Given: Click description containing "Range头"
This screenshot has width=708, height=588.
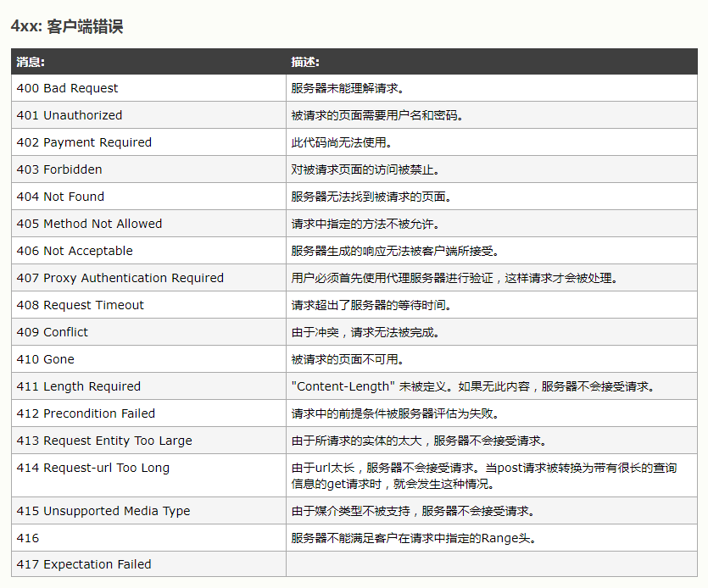Looking at the screenshot, I should 414,537.
